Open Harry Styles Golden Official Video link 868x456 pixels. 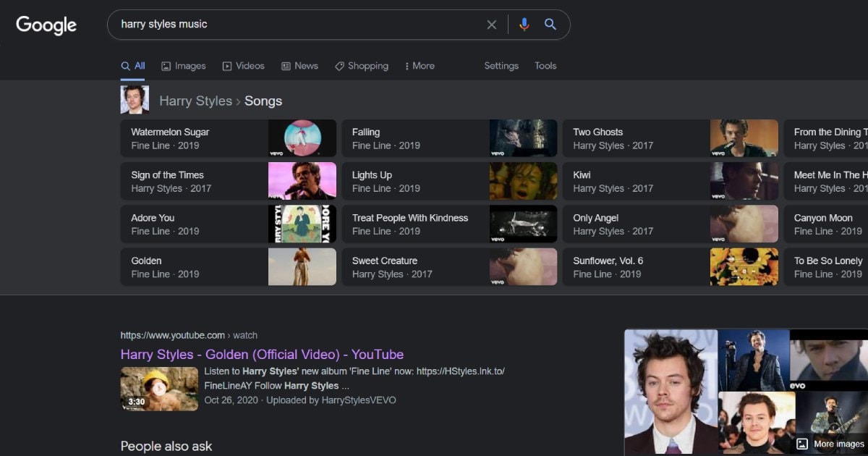[x=262, y=355]
